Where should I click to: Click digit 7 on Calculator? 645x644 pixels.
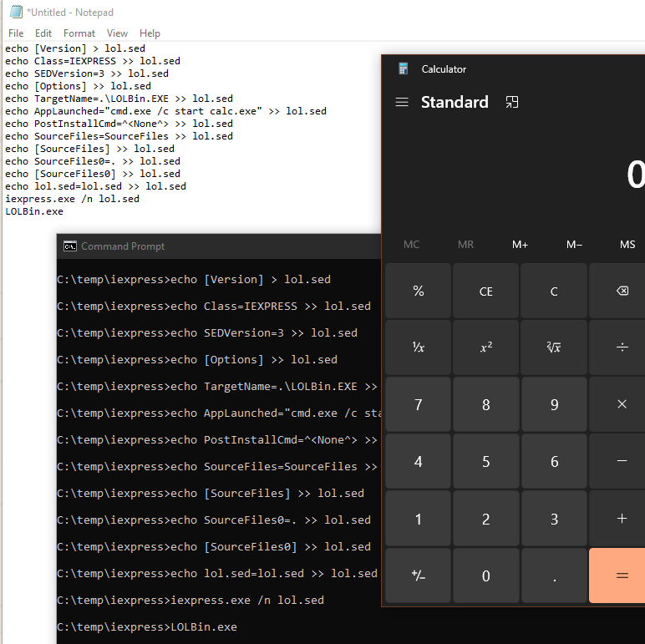418,404
